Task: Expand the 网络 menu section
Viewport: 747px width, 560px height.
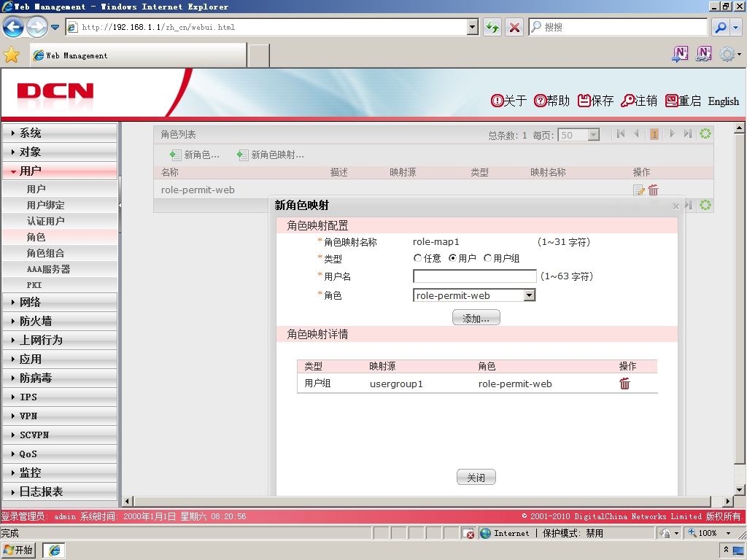Action: (x=60, y=302)
